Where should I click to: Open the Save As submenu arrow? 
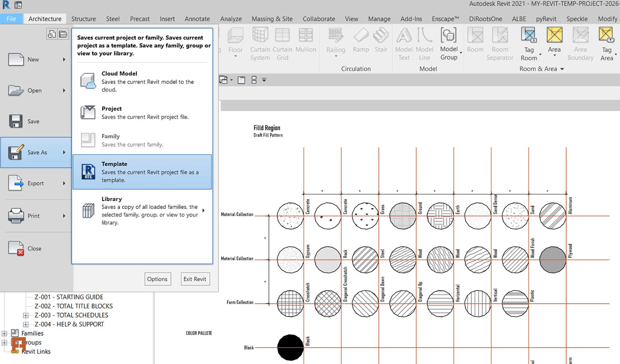coord(64,152)
